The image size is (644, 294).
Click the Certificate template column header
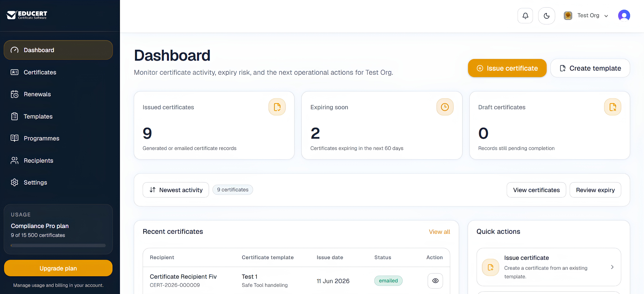[x=267, y=257]
